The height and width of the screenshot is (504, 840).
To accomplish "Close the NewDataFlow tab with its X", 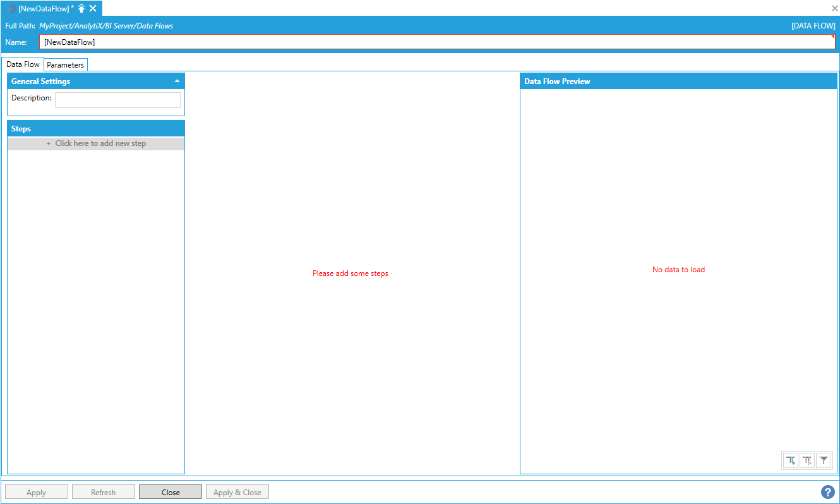I will (x=93, y=8).
